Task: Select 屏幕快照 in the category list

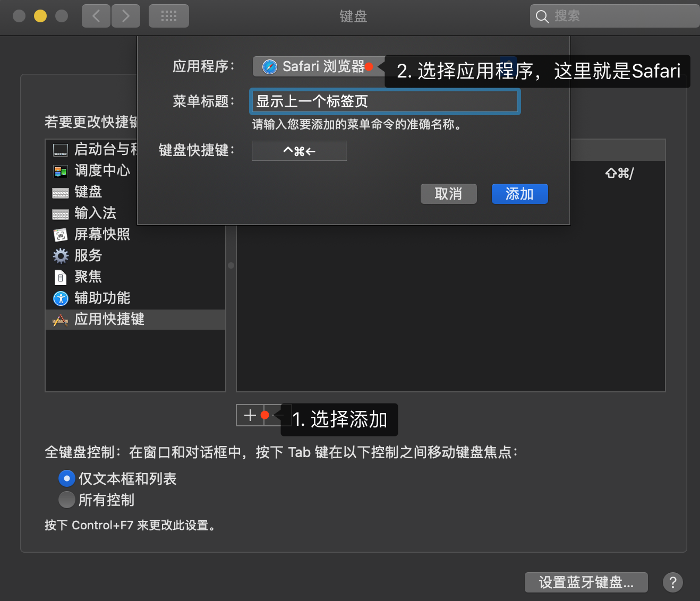Action: [x=135, y=234]
